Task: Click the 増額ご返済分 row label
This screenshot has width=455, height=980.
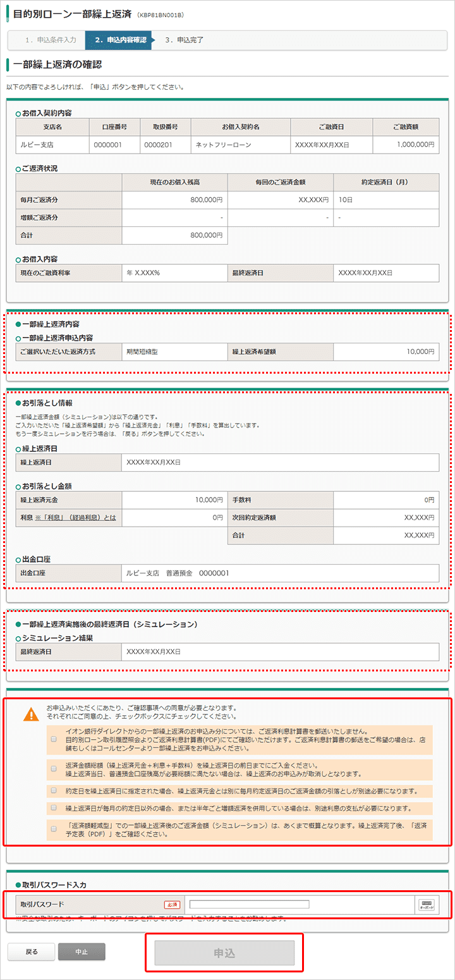Action: coord(69,217)
